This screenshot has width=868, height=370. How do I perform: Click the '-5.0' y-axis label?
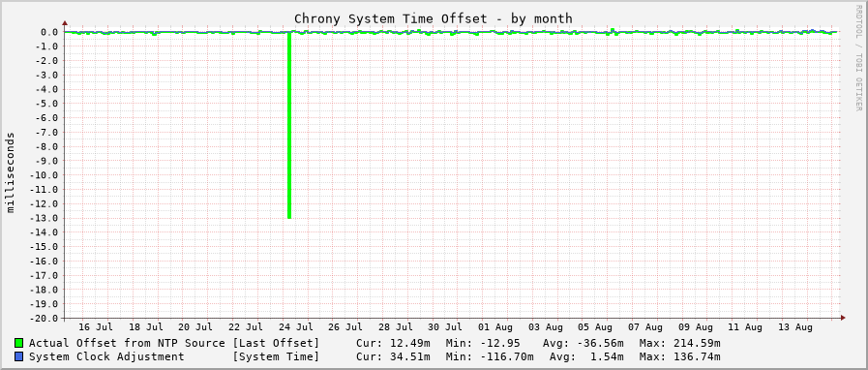pos(46,104)
